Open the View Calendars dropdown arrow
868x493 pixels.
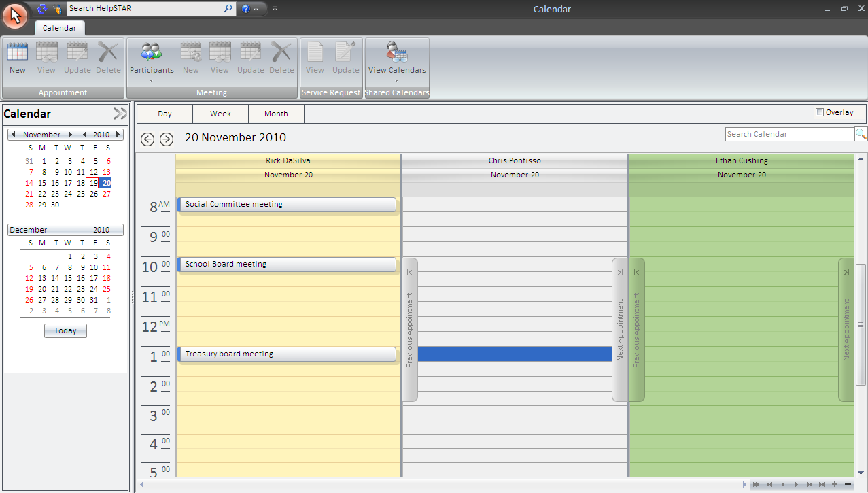(396, 80)
